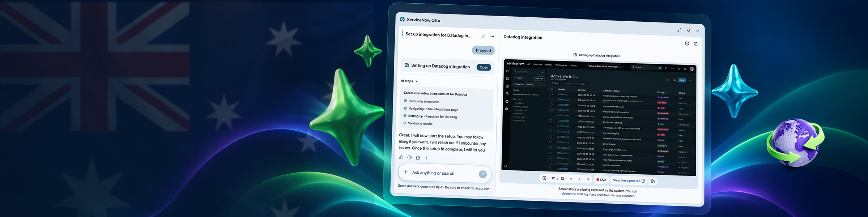The height and width of the screenshot is (217, 868).
Task: Open the Service Operations Workspace dropdown
Action: pos(604,67)
